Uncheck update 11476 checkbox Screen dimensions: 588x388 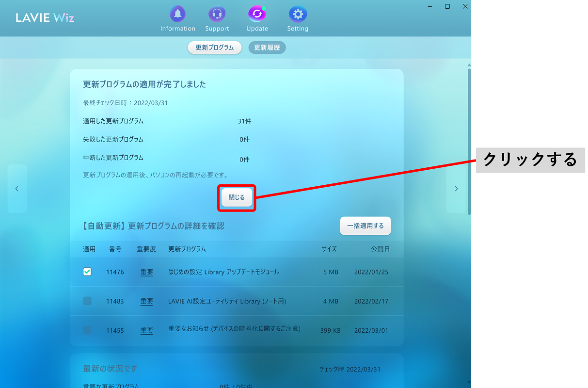(87, 272)
